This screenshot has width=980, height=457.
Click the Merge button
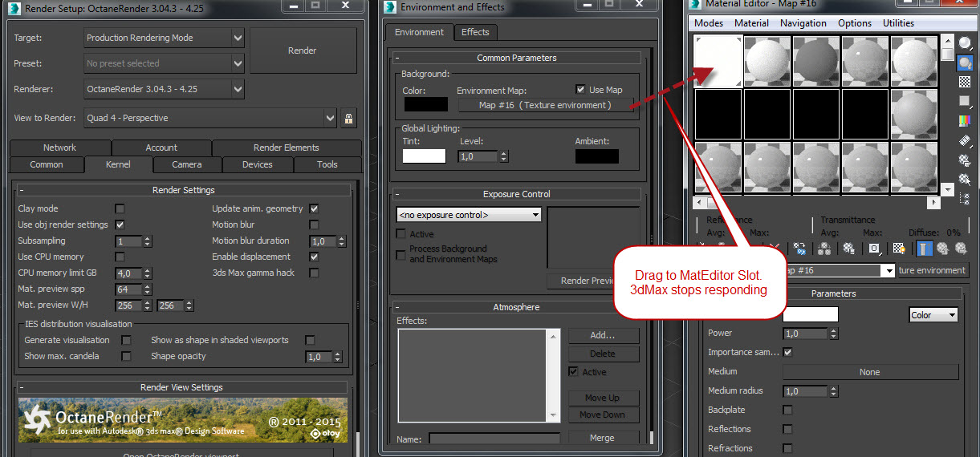(x=602, y=438)
